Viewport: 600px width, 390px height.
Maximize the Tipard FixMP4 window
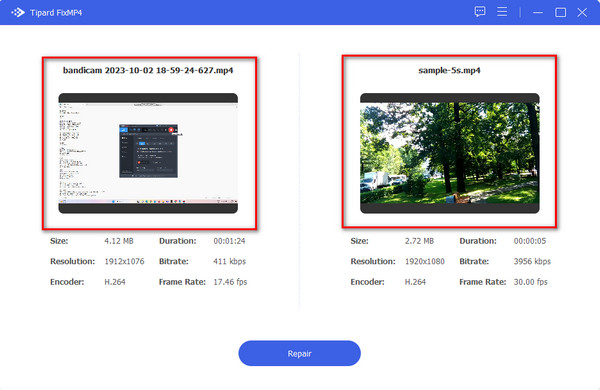[x=560, y=13]
